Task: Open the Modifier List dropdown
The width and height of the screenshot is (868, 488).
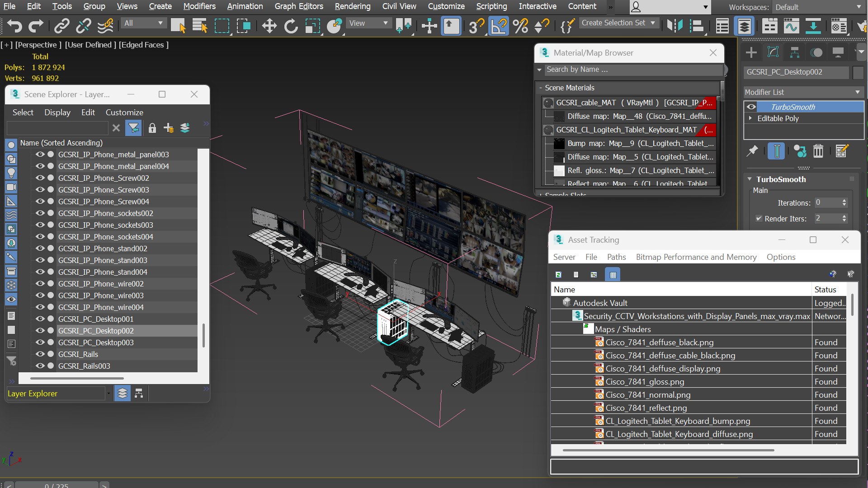Action: tap(803, 92)
